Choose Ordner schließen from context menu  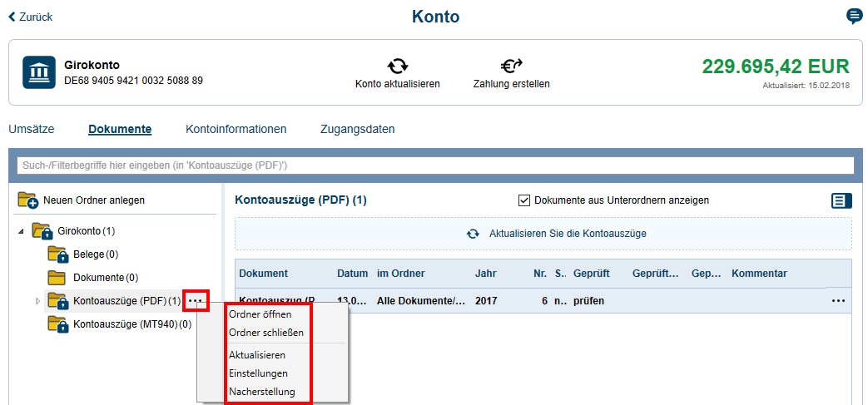tap(266, 333)
